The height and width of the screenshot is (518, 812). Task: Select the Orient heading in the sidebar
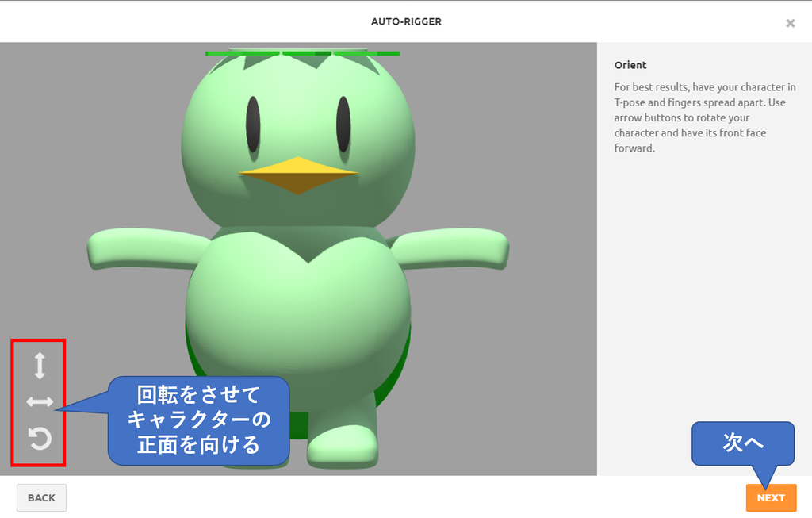point(626,65)
